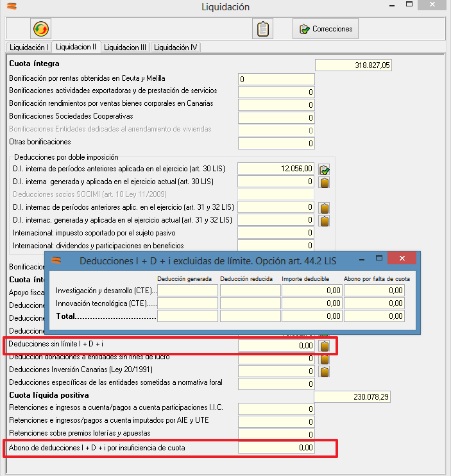The width and height of the screenshot is (451, 476).
Task: Click the clipboard icon in the top toolbar
Action: point(263,29)
